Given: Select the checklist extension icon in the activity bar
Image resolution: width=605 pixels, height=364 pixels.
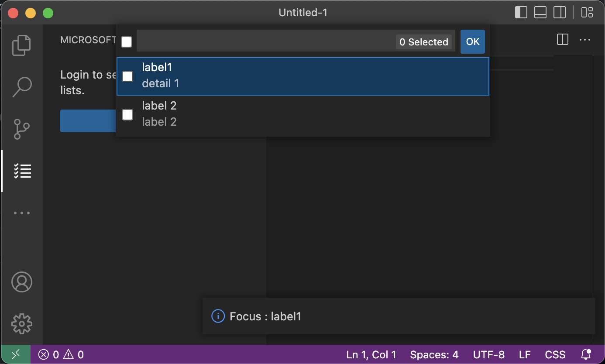Looking at the screenshot, I should [21, 171].
